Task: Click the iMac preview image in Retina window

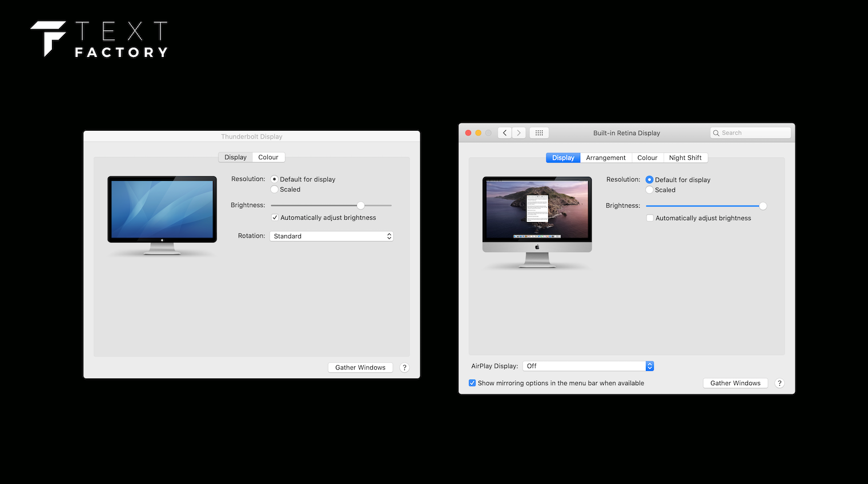Action: (537, 223)
